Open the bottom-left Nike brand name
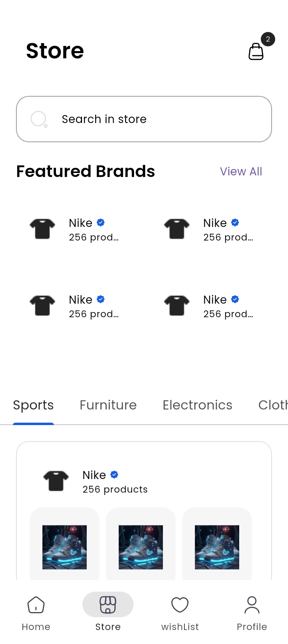This screenshot has width=288, height=644. (81, 300)
